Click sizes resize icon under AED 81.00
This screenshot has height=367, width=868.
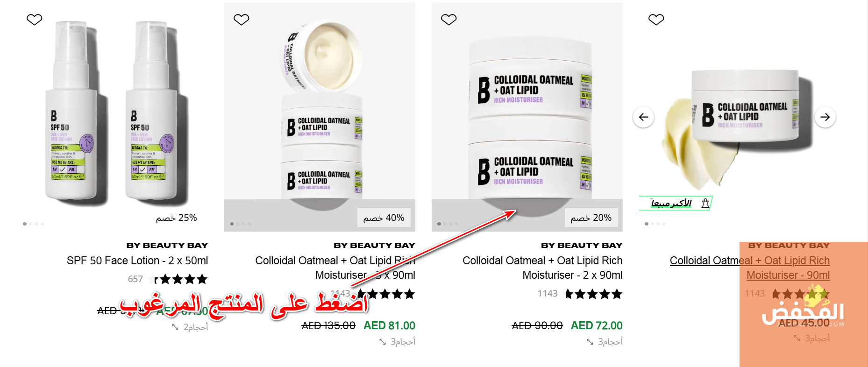pos(383,342)
